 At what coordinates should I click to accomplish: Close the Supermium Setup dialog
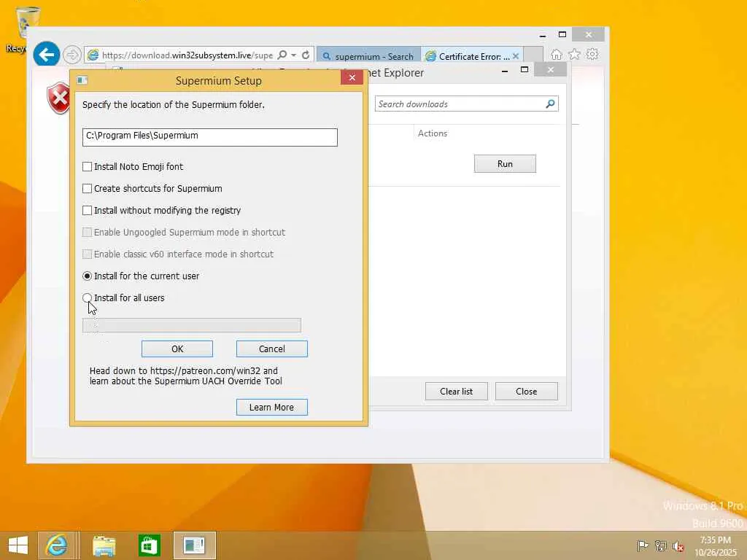(352, 77)
